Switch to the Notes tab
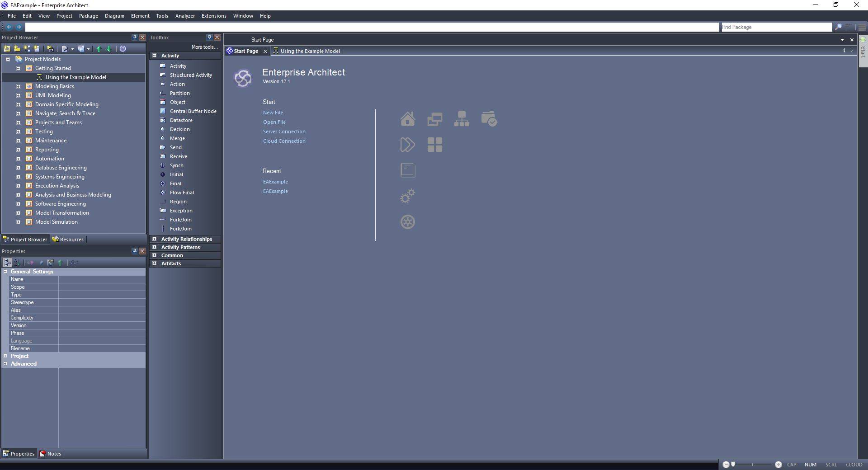 click(x=50, y=454)
